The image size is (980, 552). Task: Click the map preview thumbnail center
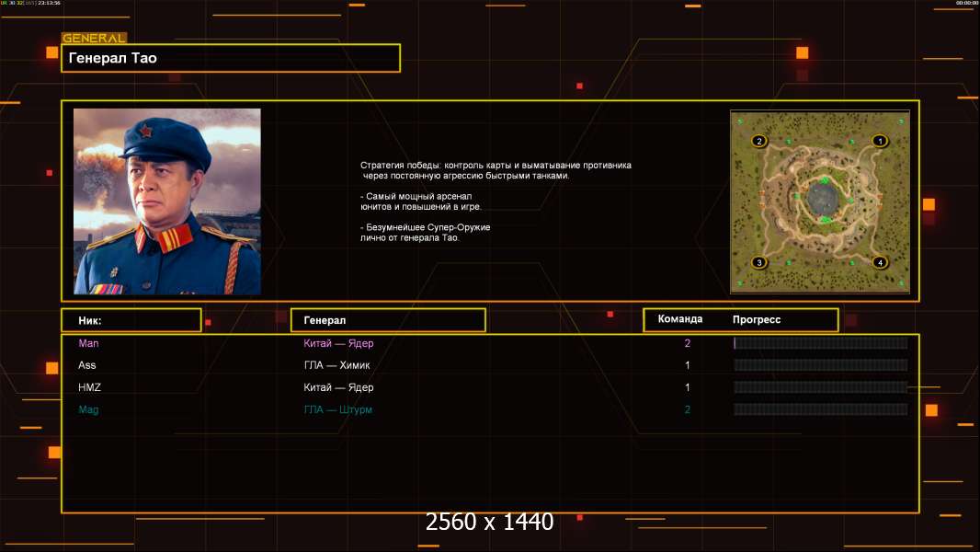(820, 201)
